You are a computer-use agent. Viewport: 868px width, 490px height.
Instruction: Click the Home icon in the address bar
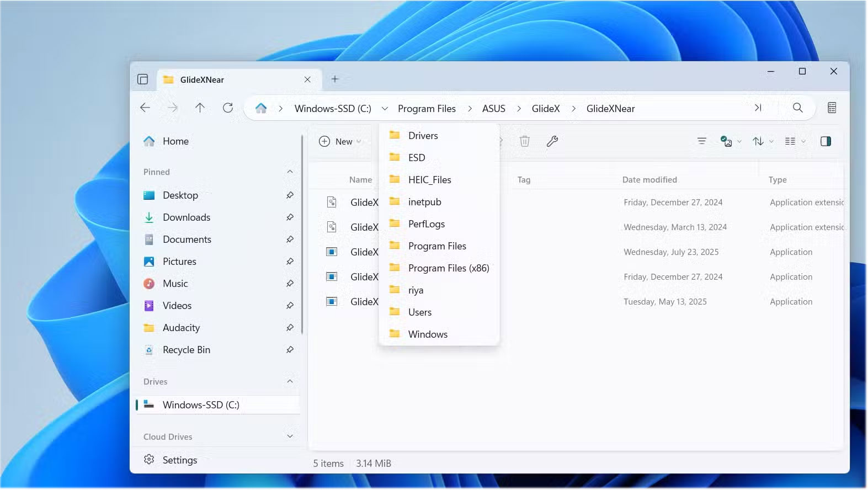click(x=261, y=108)
